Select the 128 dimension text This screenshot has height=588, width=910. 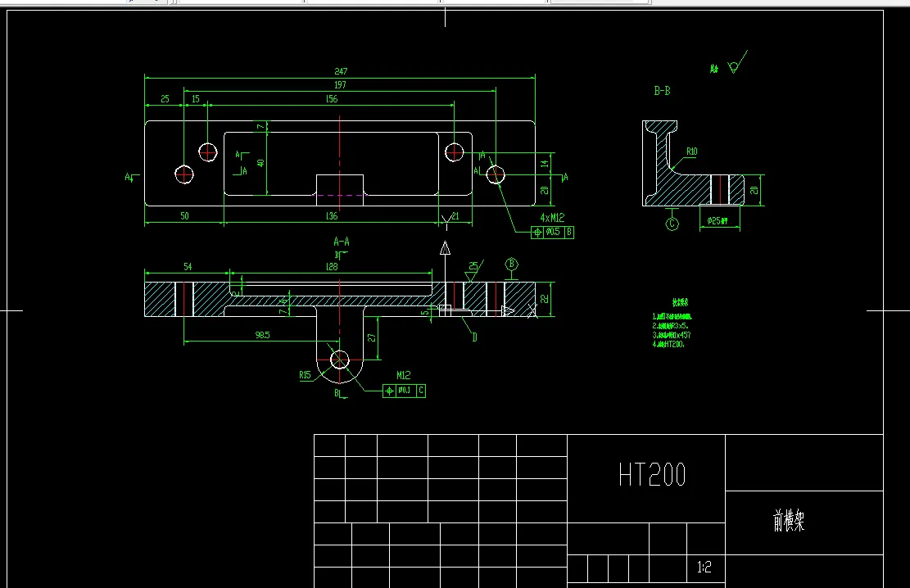(x=332, y=267)
